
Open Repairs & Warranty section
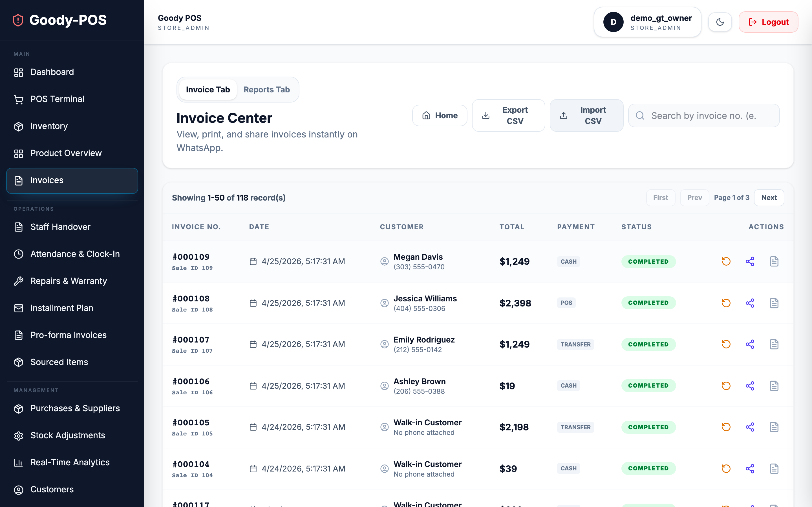point(69,281)
